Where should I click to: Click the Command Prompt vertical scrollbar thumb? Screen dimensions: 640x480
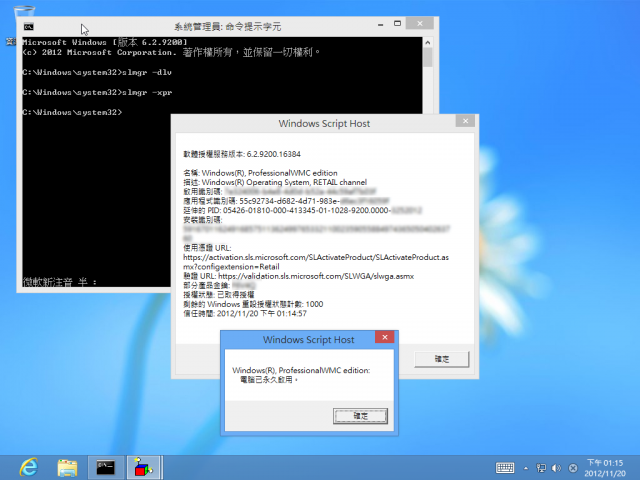pos(427,58)
